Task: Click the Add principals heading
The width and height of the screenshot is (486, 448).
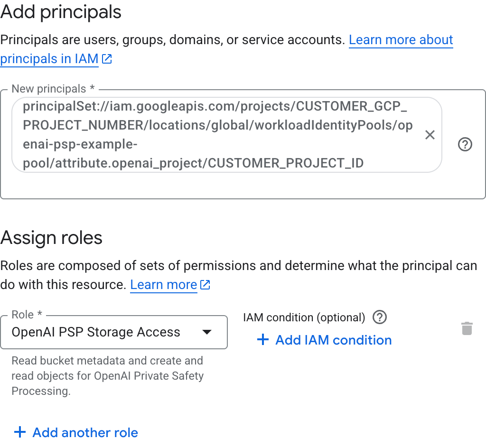Action: [61, 12]
